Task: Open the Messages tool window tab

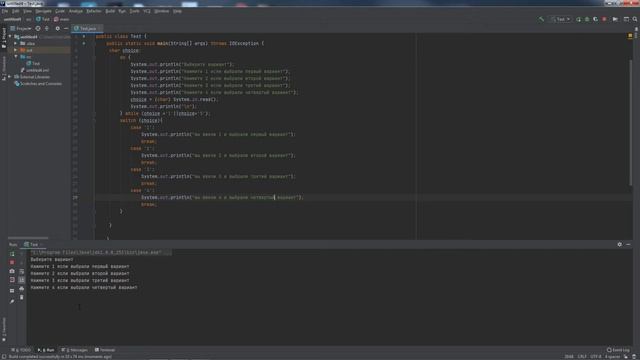Action: point(75,350)
